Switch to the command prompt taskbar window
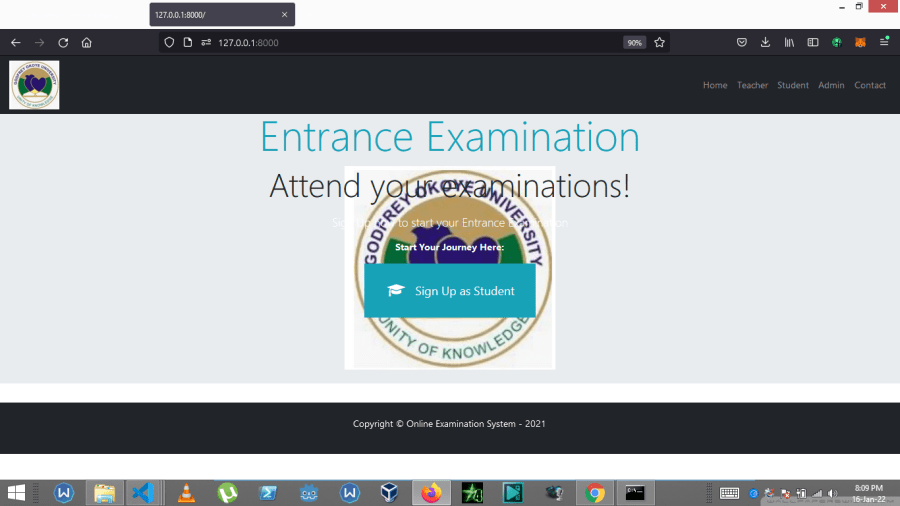 [x=635, y=493]
